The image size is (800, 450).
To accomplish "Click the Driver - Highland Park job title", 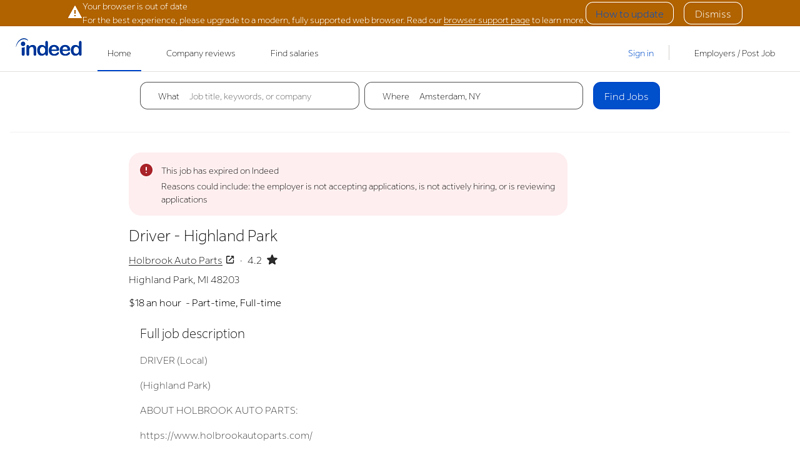I will (203, 236).
